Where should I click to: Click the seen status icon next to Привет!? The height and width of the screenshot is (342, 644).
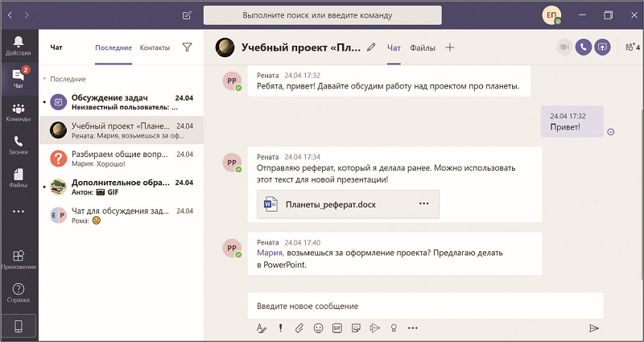[x=611, y=132]
